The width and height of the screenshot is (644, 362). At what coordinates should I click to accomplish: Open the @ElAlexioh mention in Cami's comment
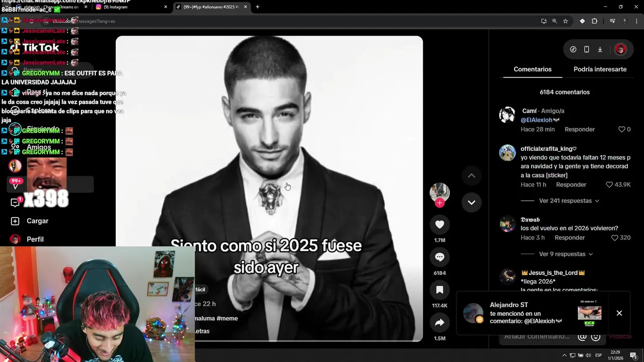(x=536, y=120)
